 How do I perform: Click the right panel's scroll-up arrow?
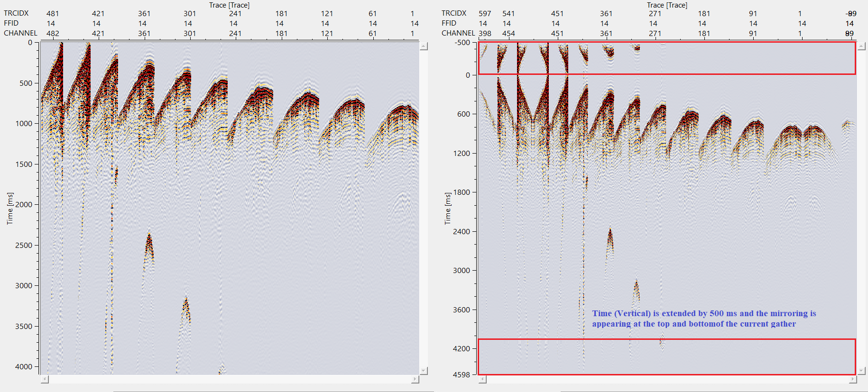861,46
